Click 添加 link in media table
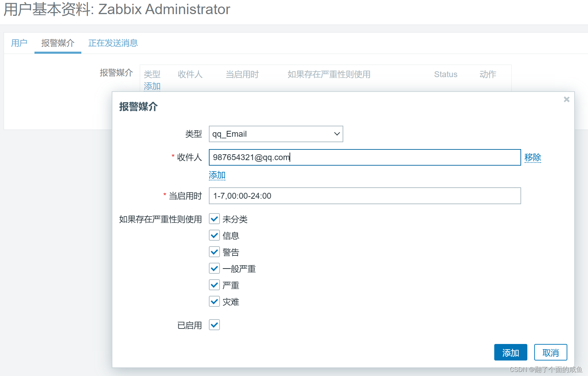 (x=152, y=86)
